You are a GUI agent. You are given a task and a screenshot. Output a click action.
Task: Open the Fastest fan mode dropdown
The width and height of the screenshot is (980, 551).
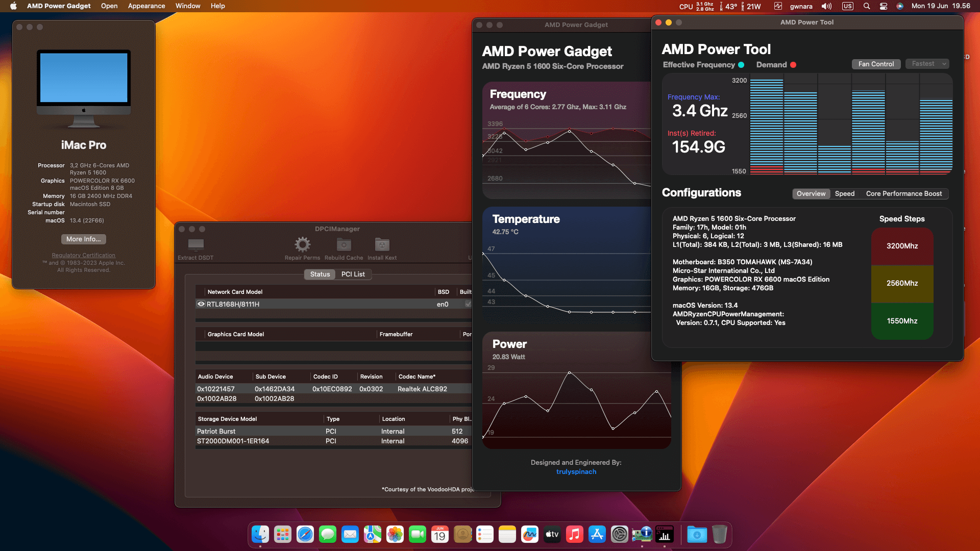(x=927, y=64)
